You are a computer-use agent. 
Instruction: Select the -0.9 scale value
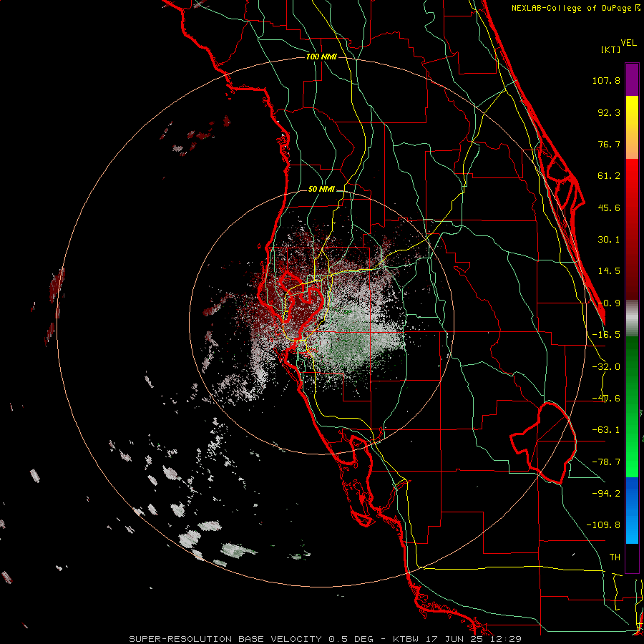coord(609,303)
